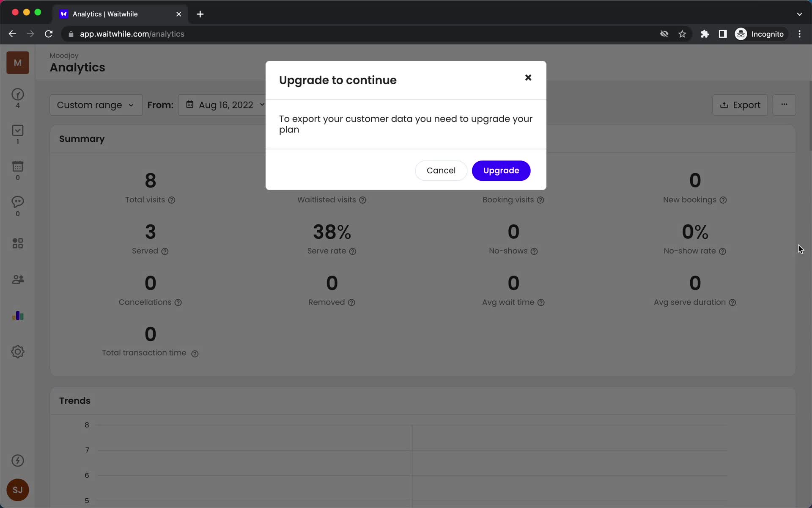Toggle the browser side panel
The width and height of the screenshot is (812, 508).
click(723, 34)
